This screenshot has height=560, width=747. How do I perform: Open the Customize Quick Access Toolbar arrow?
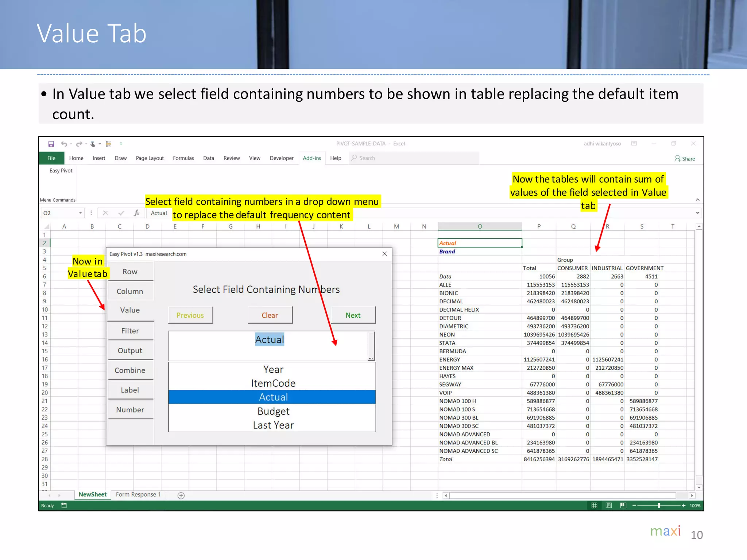click(x=121, y=144)
